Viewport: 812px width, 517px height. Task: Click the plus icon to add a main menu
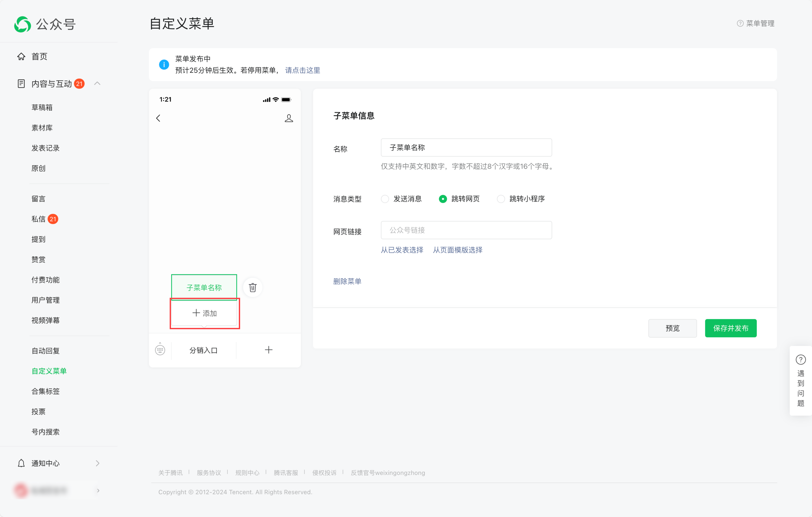(x=268, y=350)
